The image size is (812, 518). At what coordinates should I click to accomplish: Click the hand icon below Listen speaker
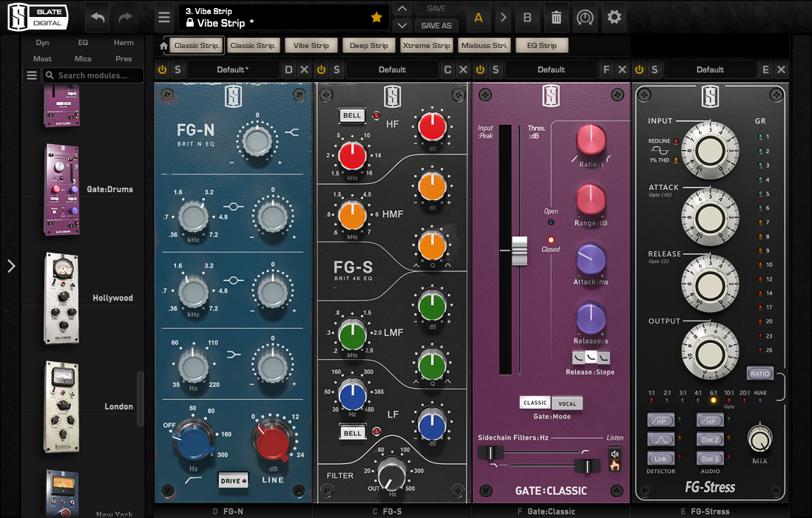(x=615, y=466)
